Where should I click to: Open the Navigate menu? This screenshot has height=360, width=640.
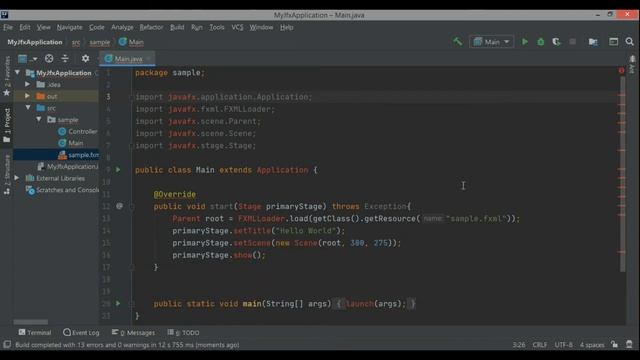pyautogui.click(x=69, y=27)
